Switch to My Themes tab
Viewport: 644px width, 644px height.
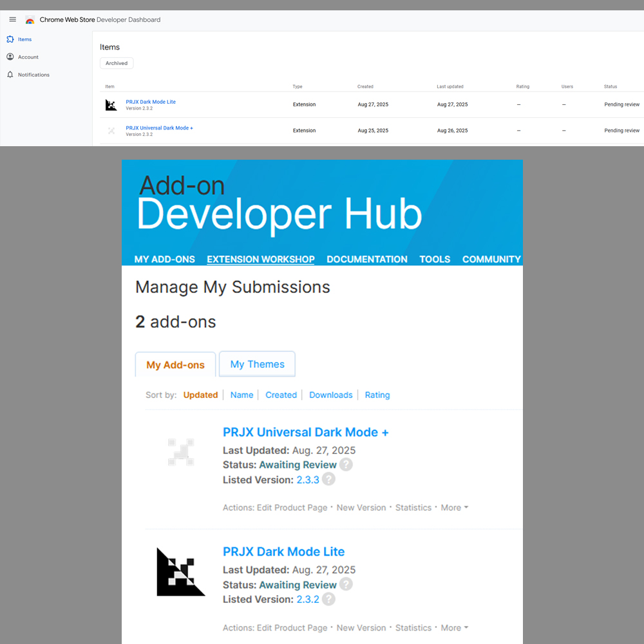[x=257, y=364]
